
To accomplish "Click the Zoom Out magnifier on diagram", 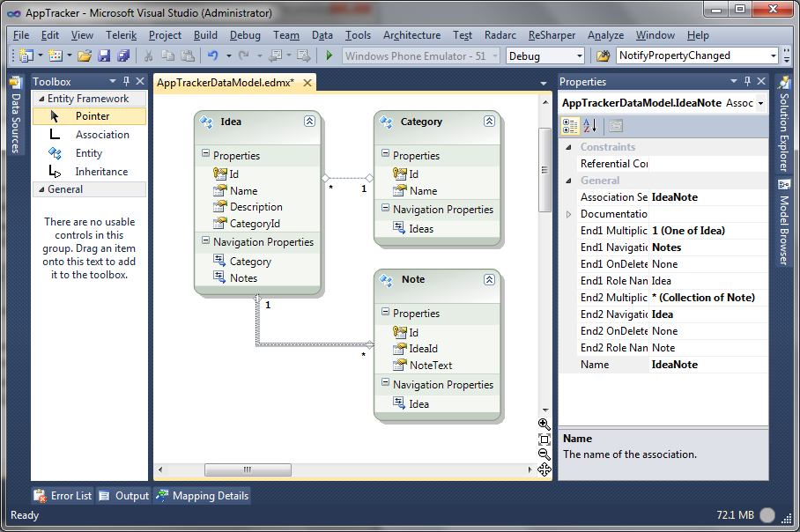I will click(544, 454).
